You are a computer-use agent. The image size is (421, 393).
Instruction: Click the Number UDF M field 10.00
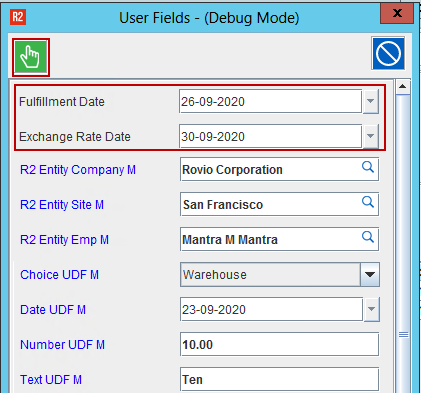click(x=279, y=344)
